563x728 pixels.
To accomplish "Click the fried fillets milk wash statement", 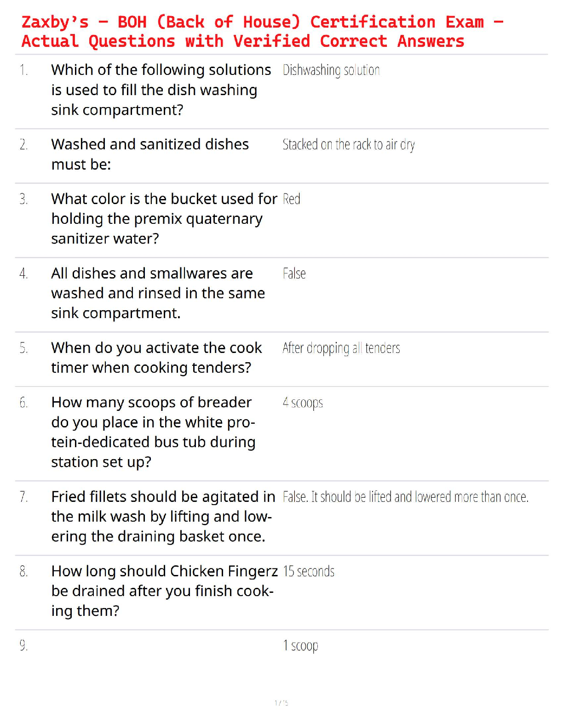I will pos(163,517).
